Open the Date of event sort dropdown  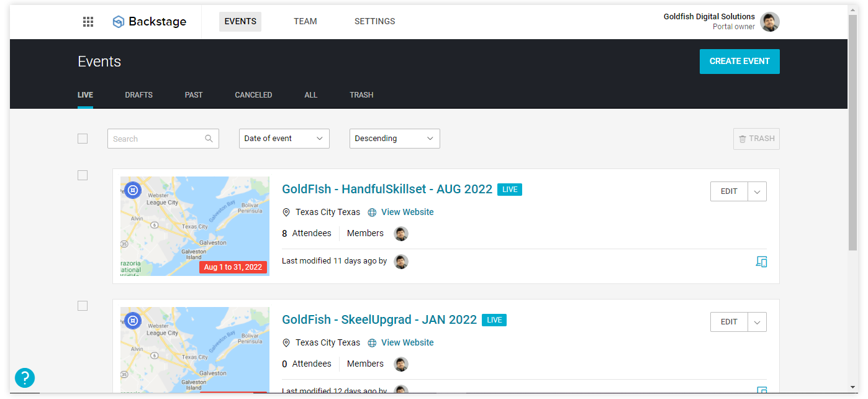tap(284, 139)
